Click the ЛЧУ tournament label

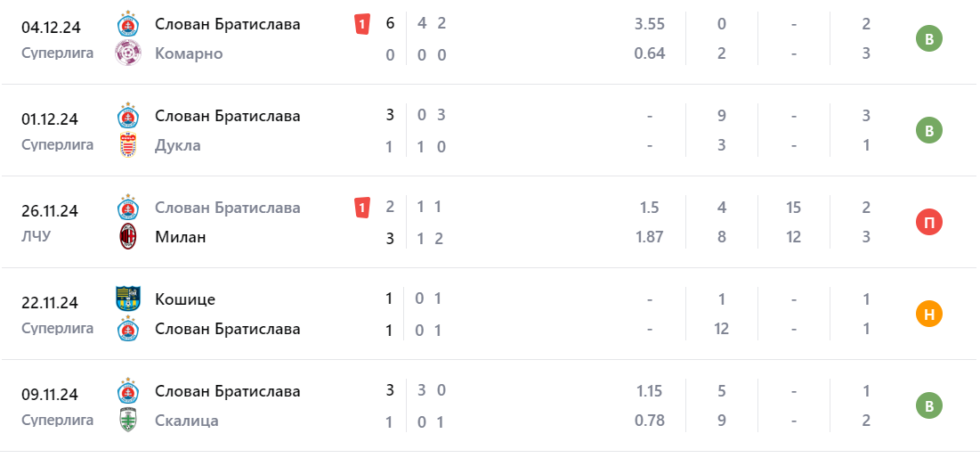click(x=36, y=237)
